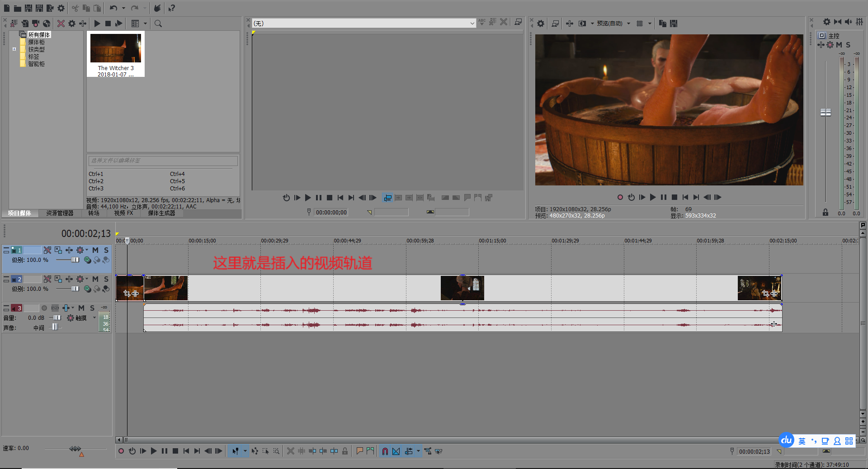Screen dimensions: 868x469
Task: Click audio track 3 volume slider
Action: point(57,318)
